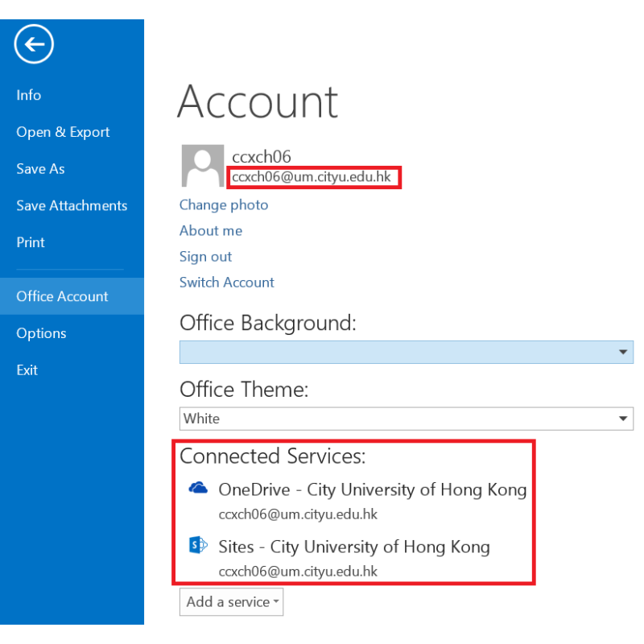Select Sites - City University of Hong Kong
The width and height of the screenshot is (644, 644).
[354, 547]
